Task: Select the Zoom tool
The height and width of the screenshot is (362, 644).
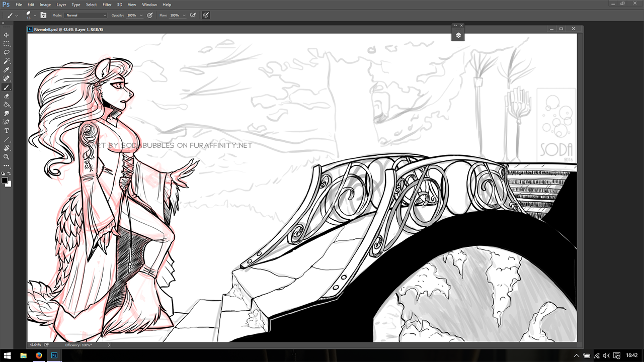Action: tap(7, 157)
